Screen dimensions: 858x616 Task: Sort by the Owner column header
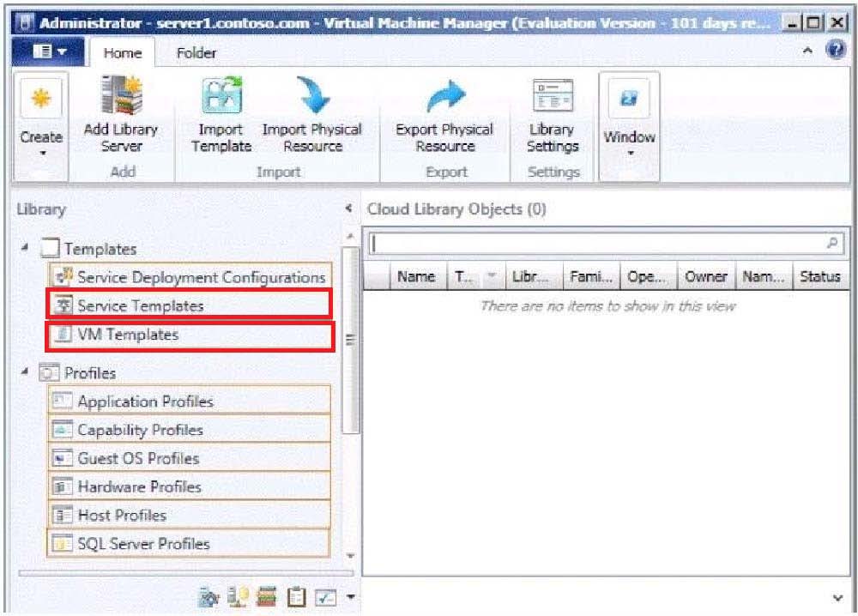coord(706,276)
